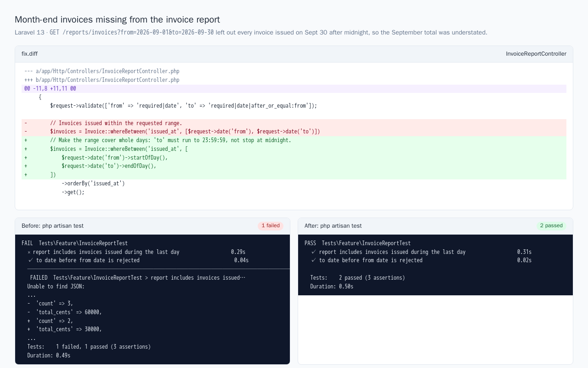588x368 pixels.
Task: Click the PASS Tests\Feature\InvoiceReportTest line
Action: [358, 243]
